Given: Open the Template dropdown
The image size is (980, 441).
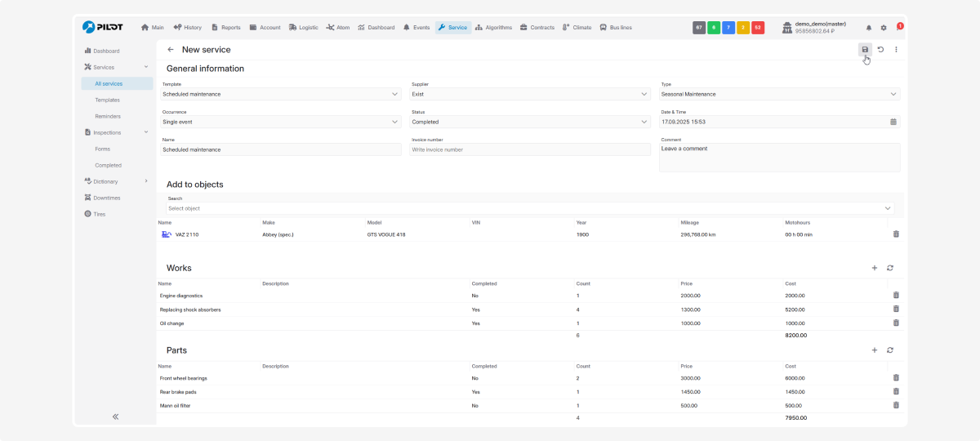Looking at the screenshot, I should pos(281,94).
